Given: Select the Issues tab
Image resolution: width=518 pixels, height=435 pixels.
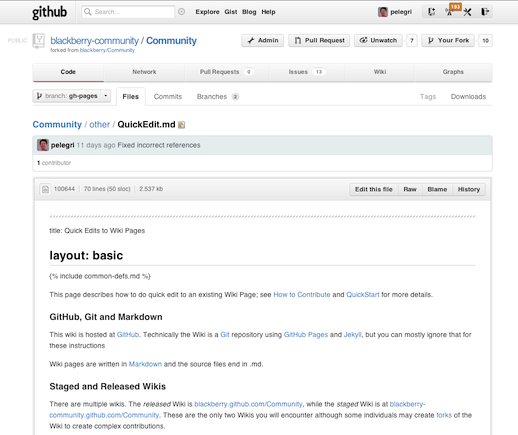Looking at the screenshot, I should (x=307, y=72).
